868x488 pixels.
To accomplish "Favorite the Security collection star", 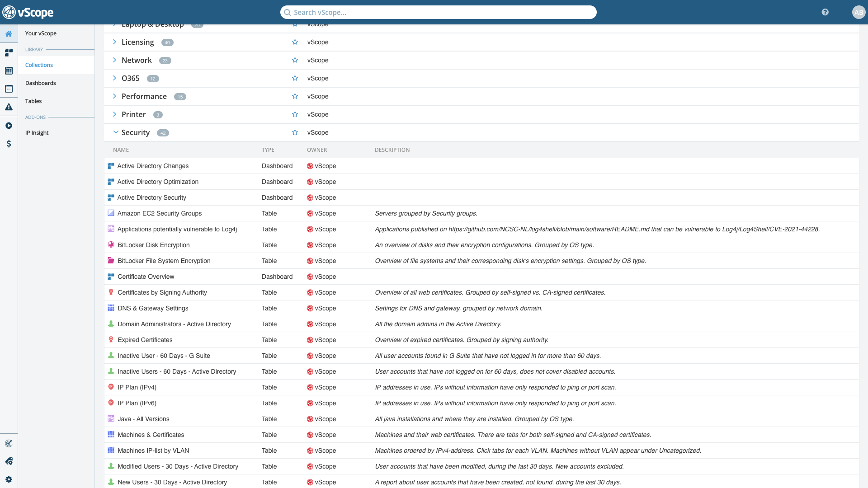I will (295, 132).
